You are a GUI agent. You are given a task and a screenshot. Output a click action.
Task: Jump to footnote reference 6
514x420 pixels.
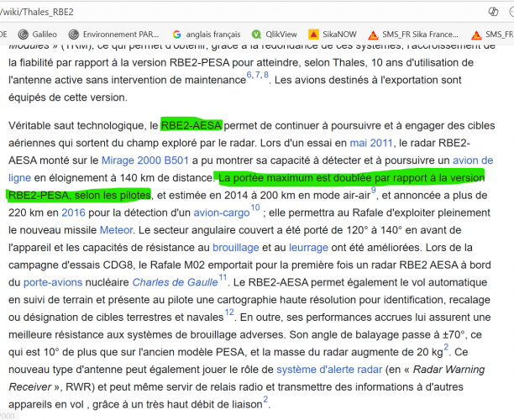249,75
